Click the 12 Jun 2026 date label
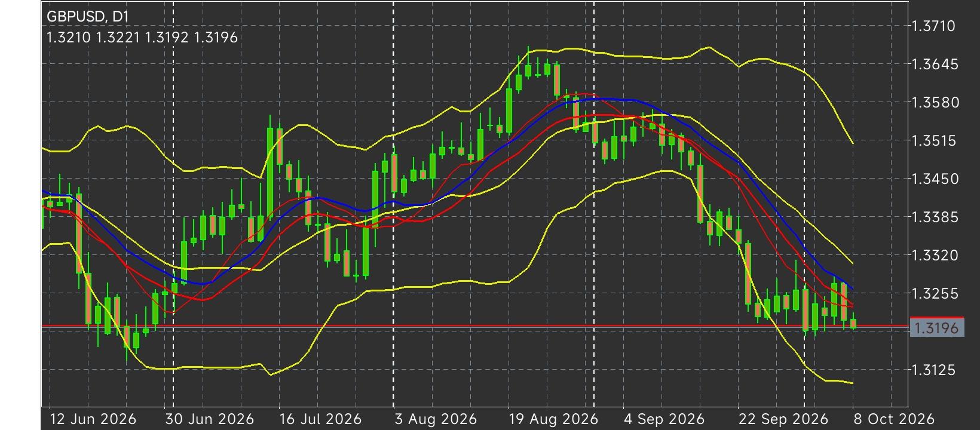This screenshot has height=430, width=980. pyautogui.click(x=93, y=419)
